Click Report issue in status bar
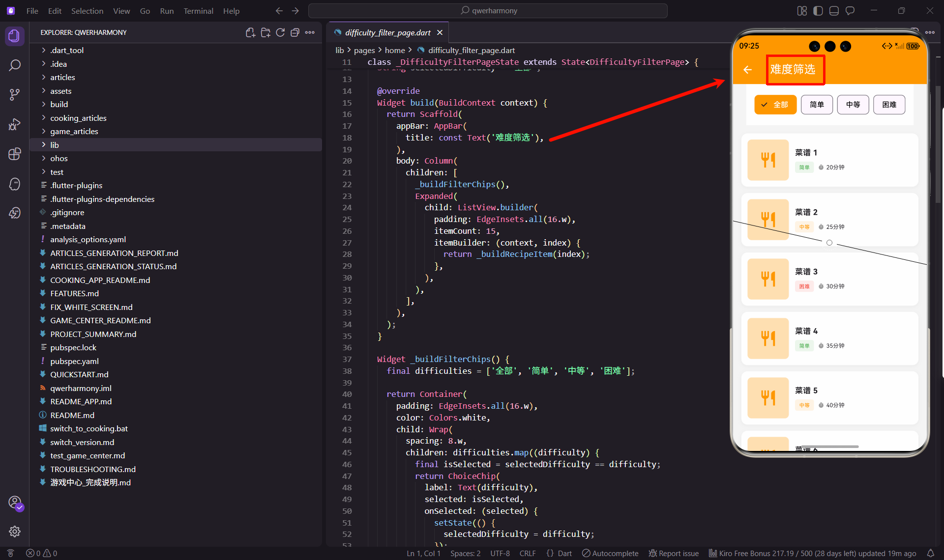The height and width of the screenshot is (560, 944). [x=674, y=553]
